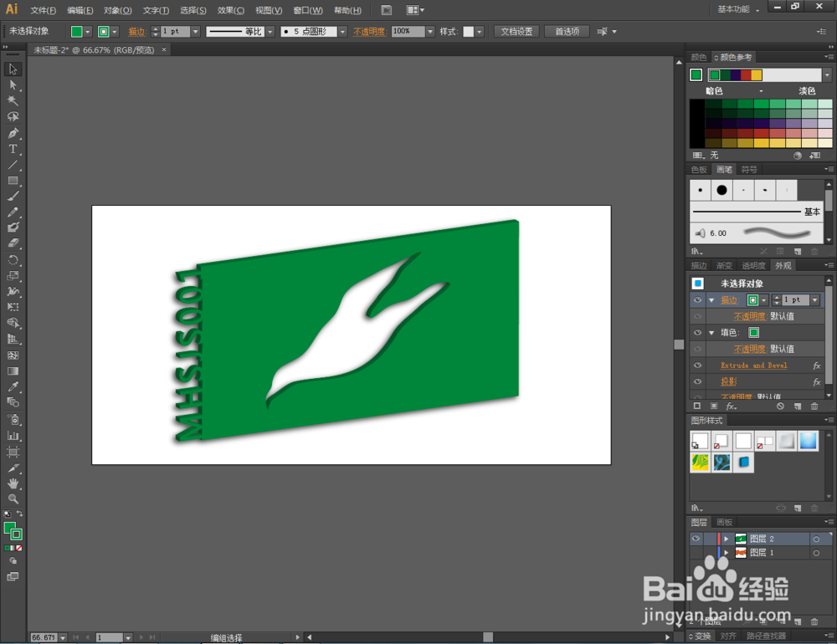Select the Zoom tool
837x644 pixels.
point(13,499)
